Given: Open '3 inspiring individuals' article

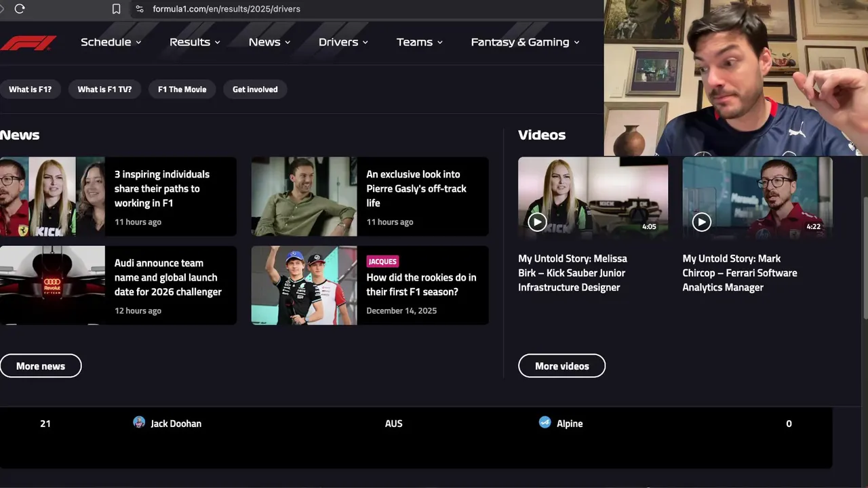Looking at the screenshot, I should tap(162, 188).
